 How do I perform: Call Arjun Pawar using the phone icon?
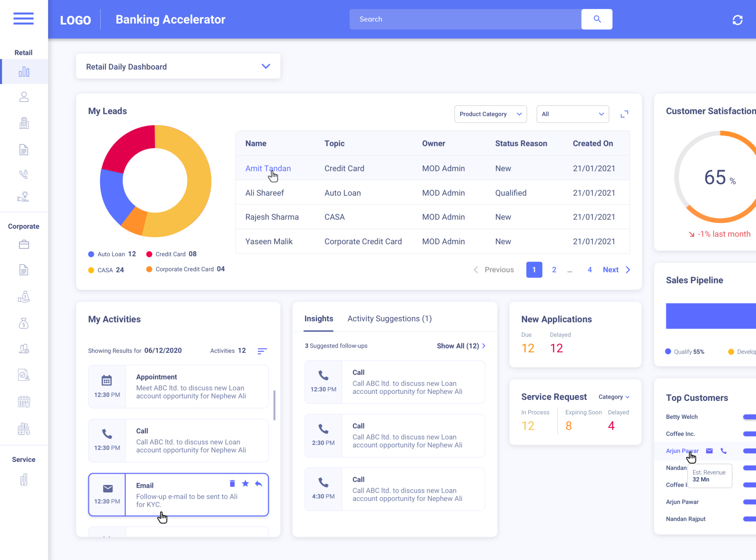(x=724, y=451)
